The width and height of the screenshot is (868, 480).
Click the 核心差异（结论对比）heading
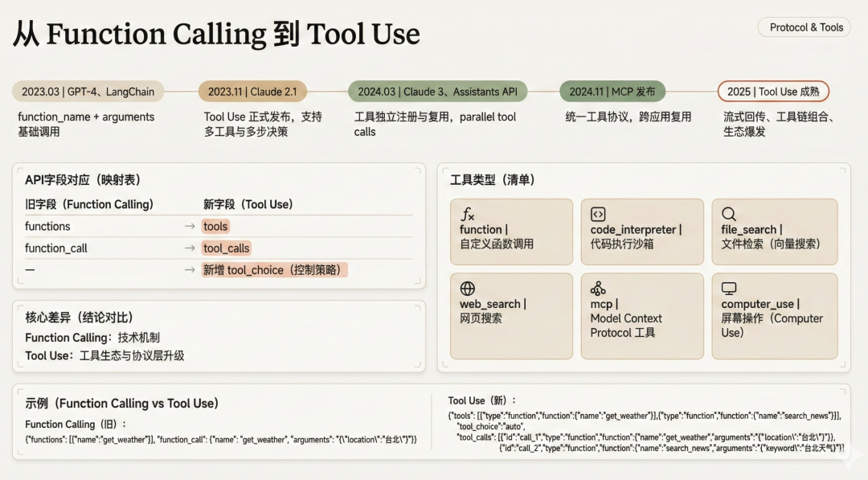79,318
